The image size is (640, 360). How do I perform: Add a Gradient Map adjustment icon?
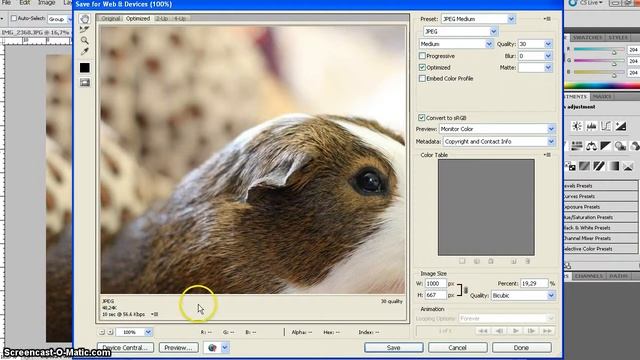coord(614,166)
